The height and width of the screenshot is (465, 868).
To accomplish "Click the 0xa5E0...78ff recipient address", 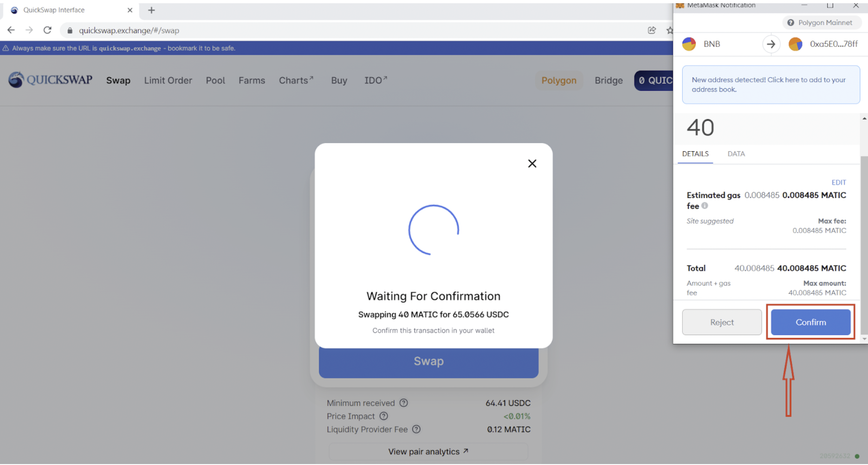I will point(834,44).
